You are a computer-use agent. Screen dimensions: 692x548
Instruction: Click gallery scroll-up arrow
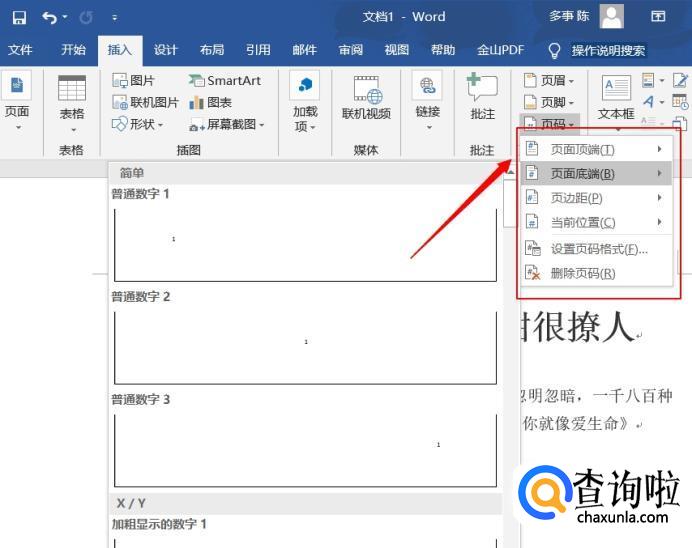point(511,173)
